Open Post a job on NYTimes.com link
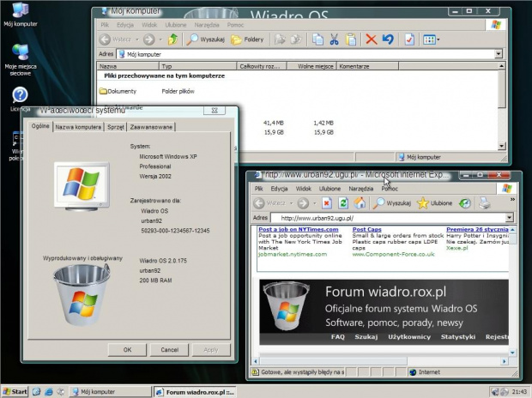 pyautogui.click(x=299, y=229)
